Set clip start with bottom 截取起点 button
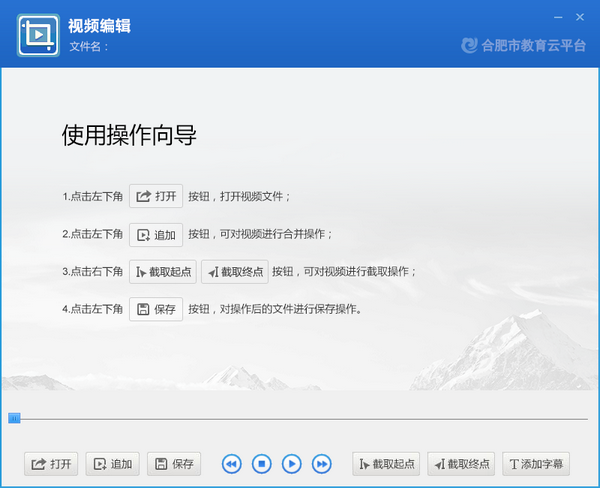Screen dimensions: 600x488 (385, 464)
